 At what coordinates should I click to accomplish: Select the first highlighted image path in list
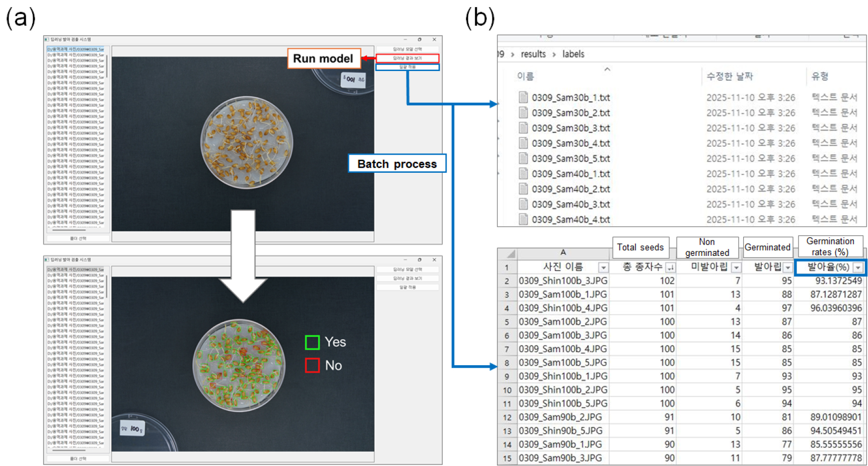point(76,49)
